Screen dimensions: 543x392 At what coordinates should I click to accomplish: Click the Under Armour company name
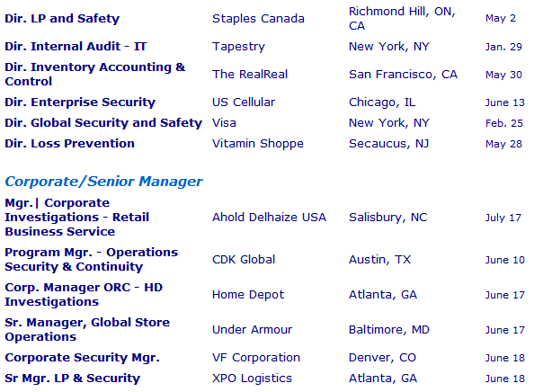[253, 330]
